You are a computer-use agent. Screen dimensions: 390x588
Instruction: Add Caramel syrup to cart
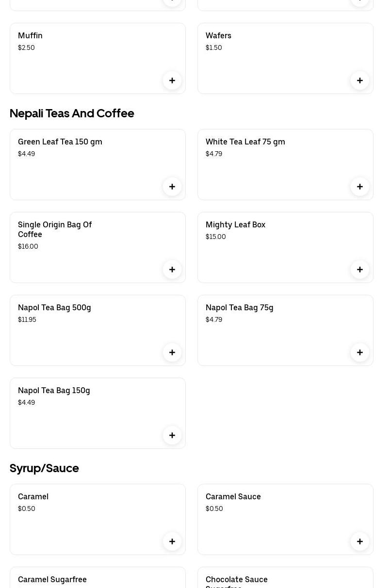pos(172,541)
